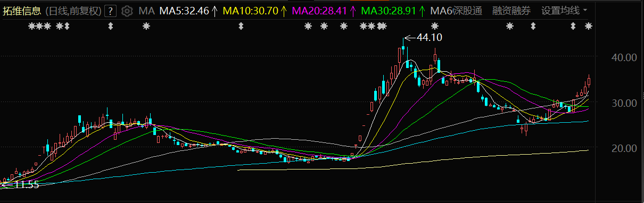Select the MA10:30.70 yellow value

(250, 11)
